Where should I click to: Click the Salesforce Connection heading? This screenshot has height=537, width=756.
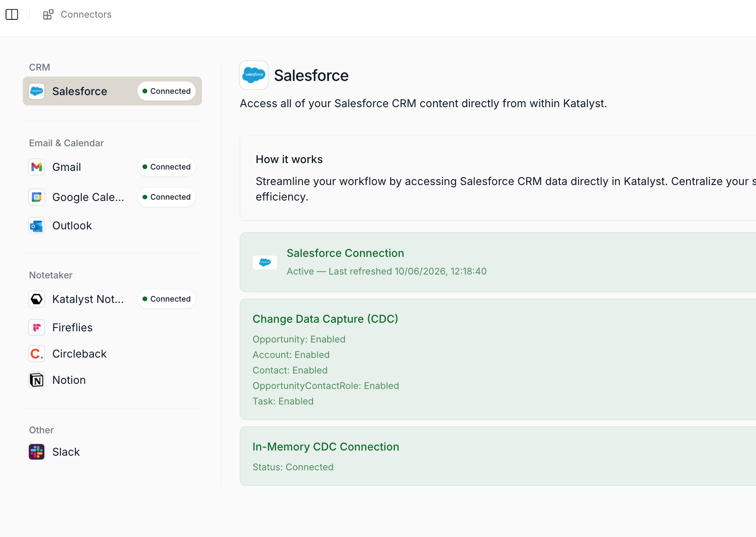345,253
